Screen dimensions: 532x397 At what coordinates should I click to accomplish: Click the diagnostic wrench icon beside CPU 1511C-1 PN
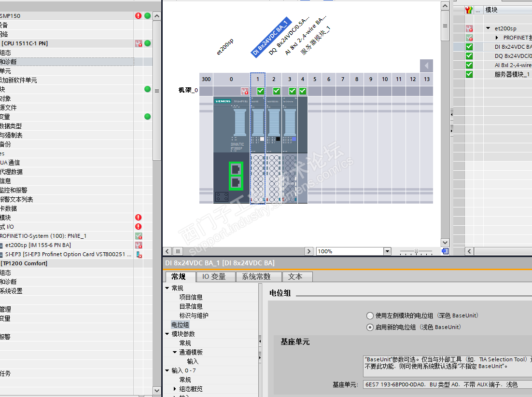[139, 43]
